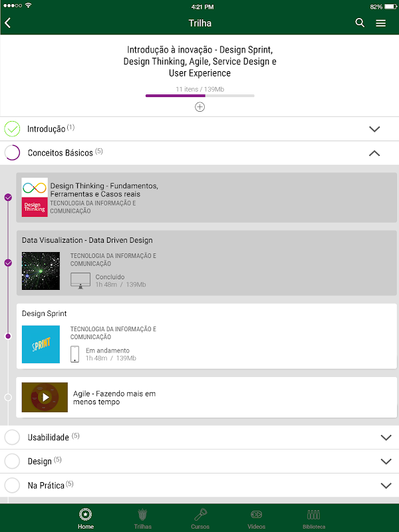Go to the Cursos tab

coord(199,517)
